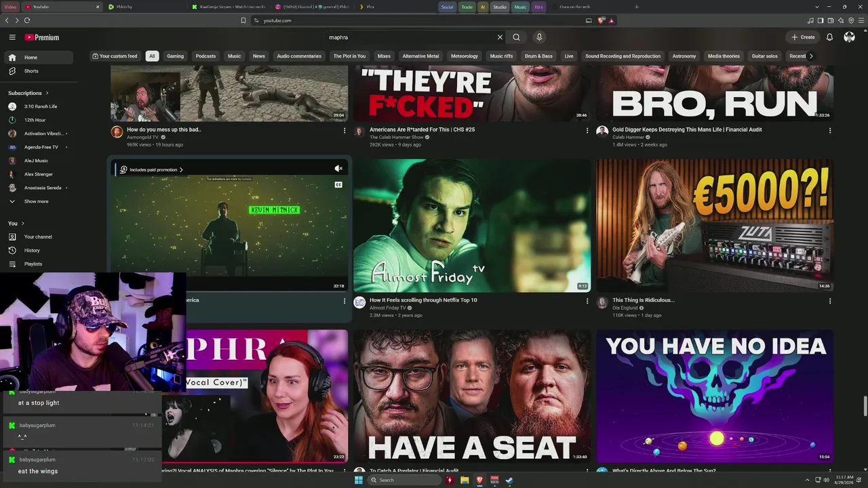
Task: Open the Create dropdown button
Action: pyautogui.click(x=803, y=37)
